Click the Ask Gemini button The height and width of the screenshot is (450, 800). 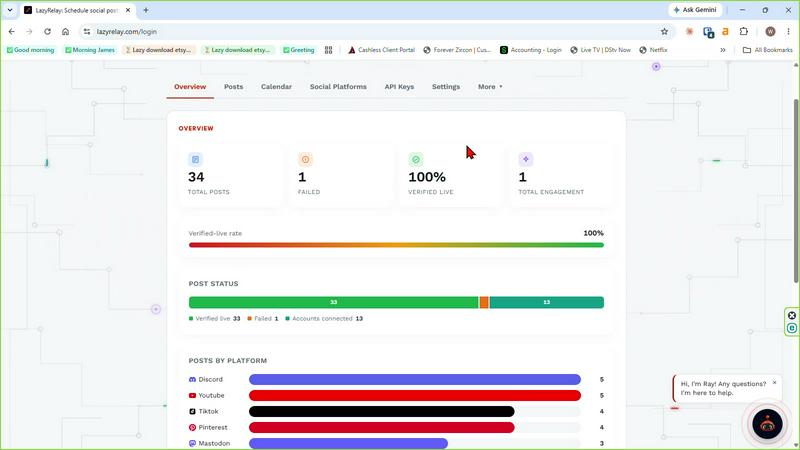695,10
